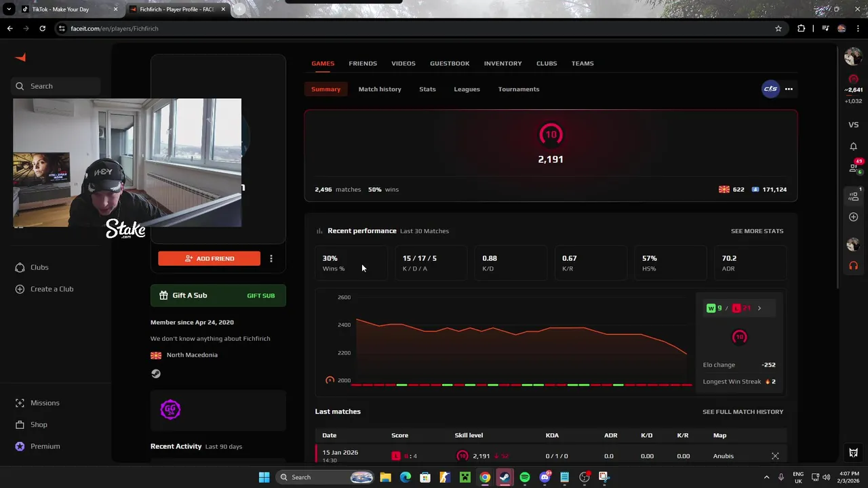Screen dimensions: 868x488
Task: Open the Steam profile icon
Action: 156,373
